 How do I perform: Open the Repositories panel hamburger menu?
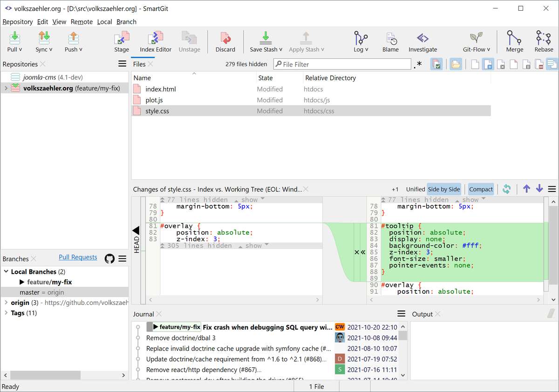tap(122, 64)
